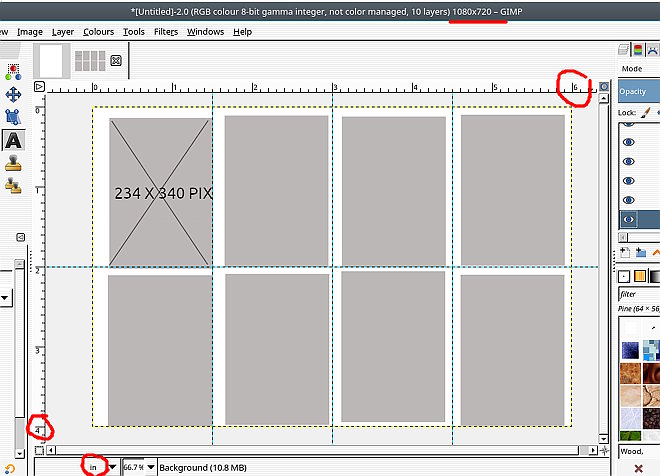Viewport: 660px width, 476px height.
Task: Close the image tab with the X icon
Action: 116,61
